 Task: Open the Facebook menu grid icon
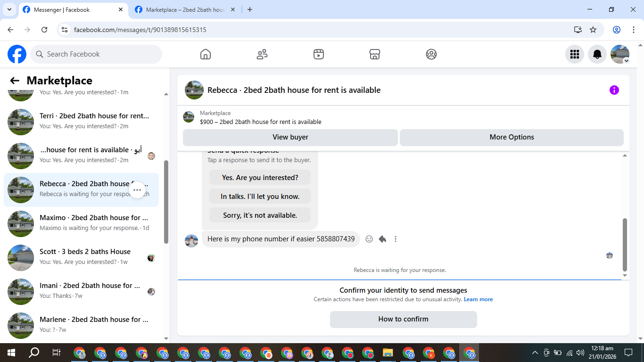pos(575,54)
